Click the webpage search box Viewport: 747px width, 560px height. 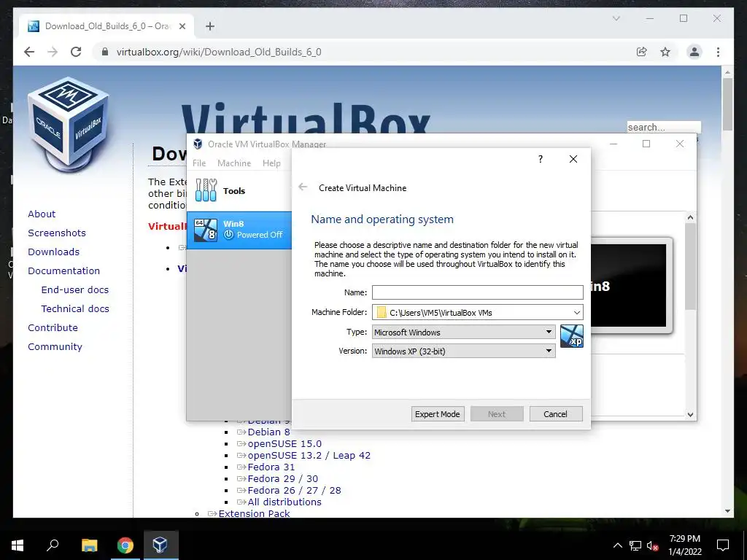tap(664, 127)
